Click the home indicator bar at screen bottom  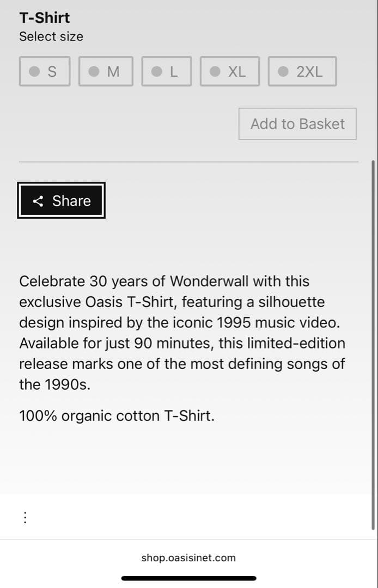pos(189,578)
